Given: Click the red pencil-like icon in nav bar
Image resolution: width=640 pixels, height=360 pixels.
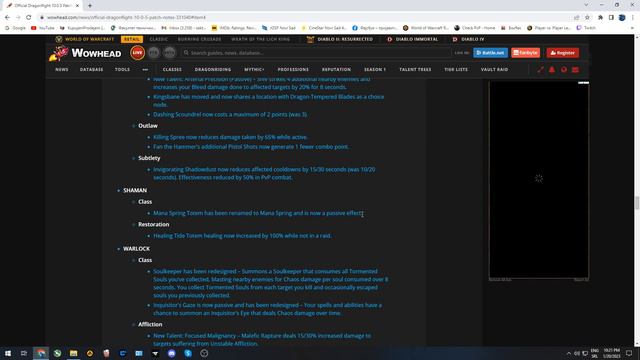Looking at the screenshot, I should [540, 70].
